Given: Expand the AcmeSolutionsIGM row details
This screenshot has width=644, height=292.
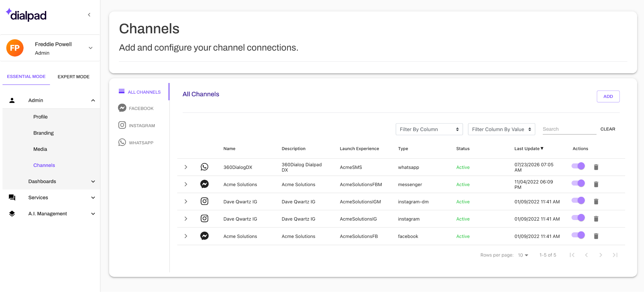Looking at the screenshot, I should (186, 201).
